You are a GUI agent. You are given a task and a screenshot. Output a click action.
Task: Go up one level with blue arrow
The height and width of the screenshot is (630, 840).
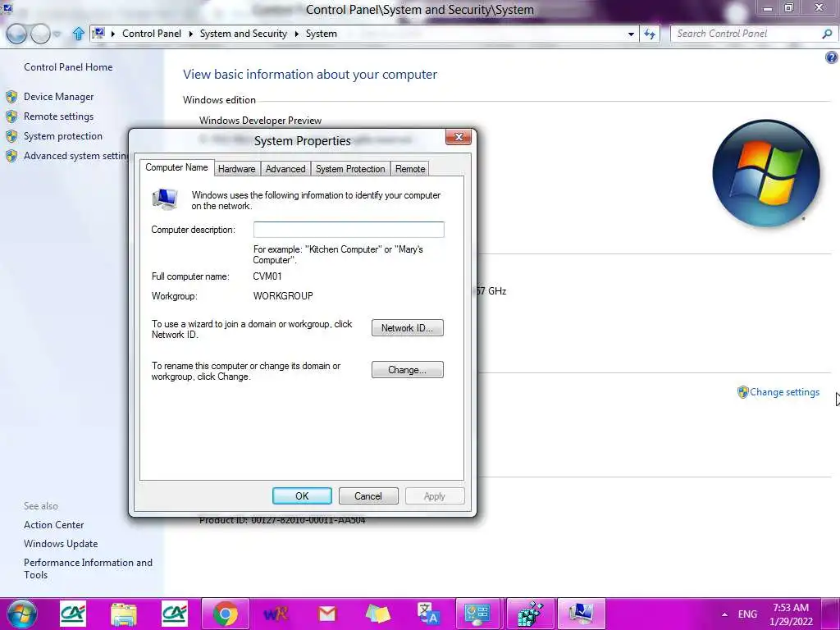[78, 34]
